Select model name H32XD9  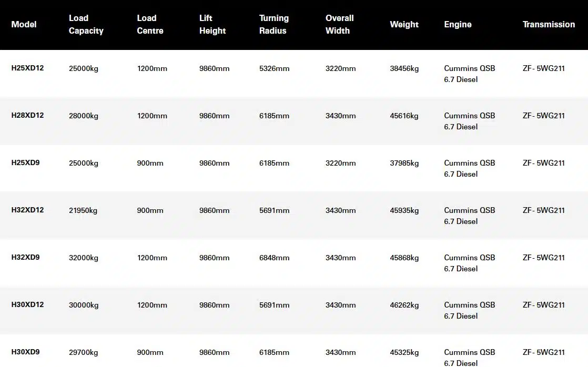pos(25,257)
